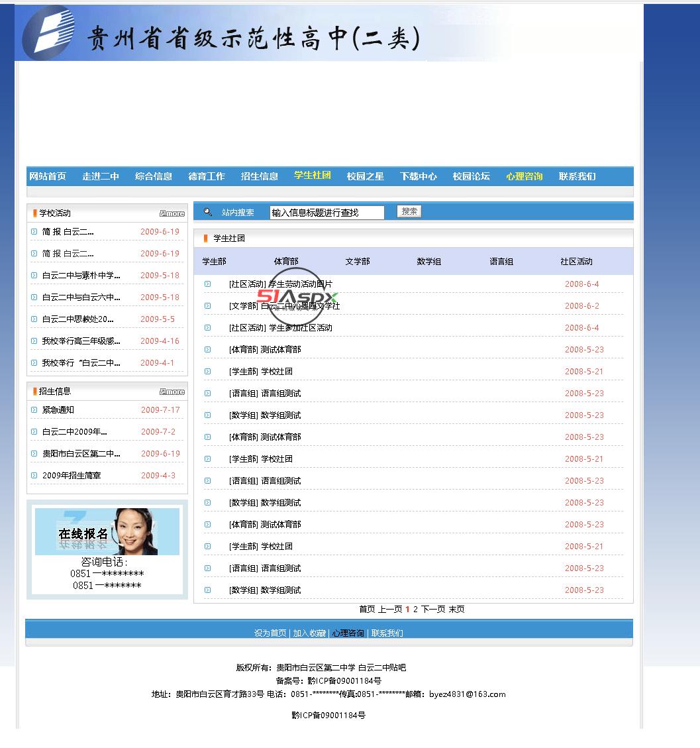
Task: Click bullet icon of 学生劳动活动图片 row
Action: (x=207, y=284)
